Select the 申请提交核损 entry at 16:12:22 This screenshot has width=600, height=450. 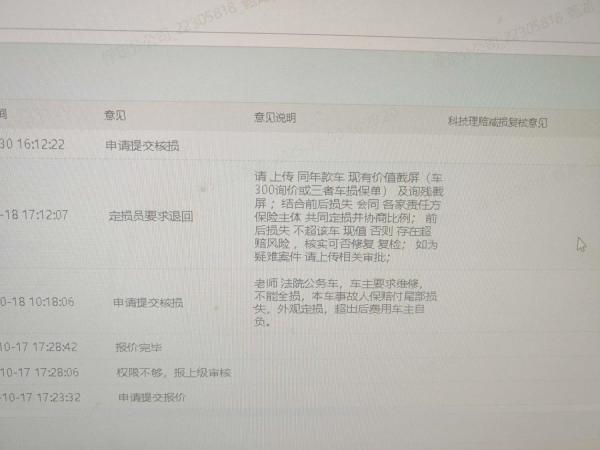tap(143, 145)
